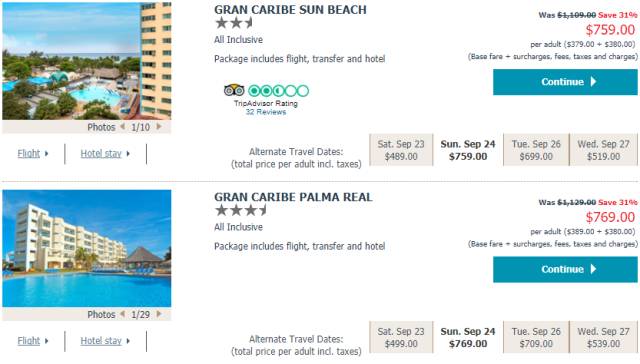Continue with the $759.00 Sun Beach package
640x364 pixels.
click(x=565, y=82)
